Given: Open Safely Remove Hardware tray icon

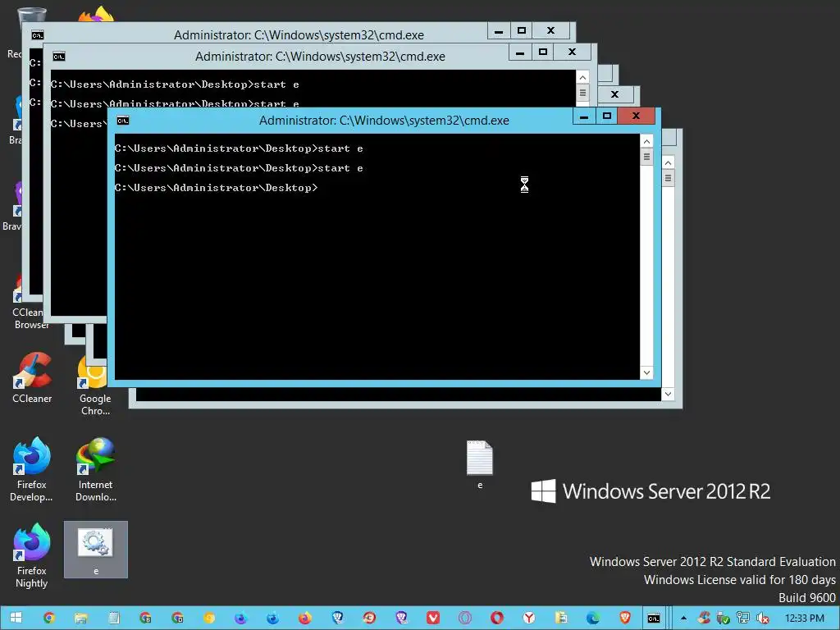Looking at the screenshot, I should coord(724,619).
